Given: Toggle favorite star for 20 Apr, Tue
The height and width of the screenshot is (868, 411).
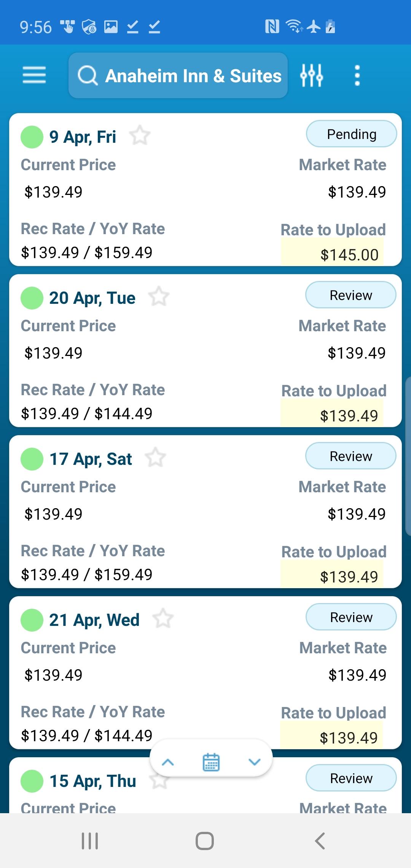Looking at the screenshot, I should pyautogui.click(x=159, y=296).
